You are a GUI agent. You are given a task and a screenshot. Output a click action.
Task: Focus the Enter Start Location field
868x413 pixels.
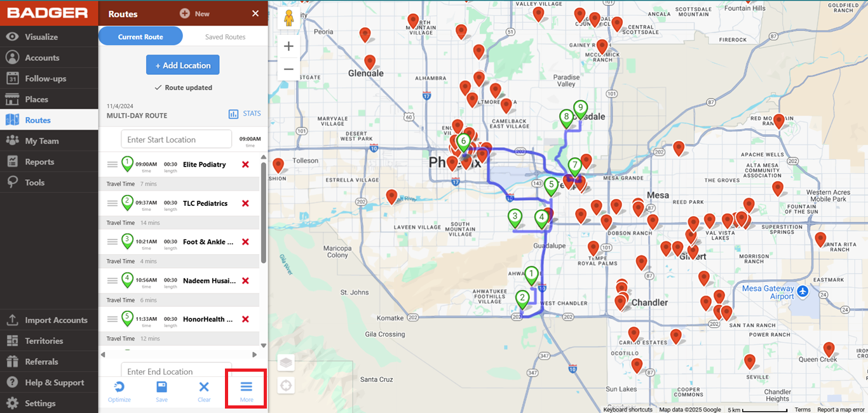pyautogui.click(x=177, y=139)
